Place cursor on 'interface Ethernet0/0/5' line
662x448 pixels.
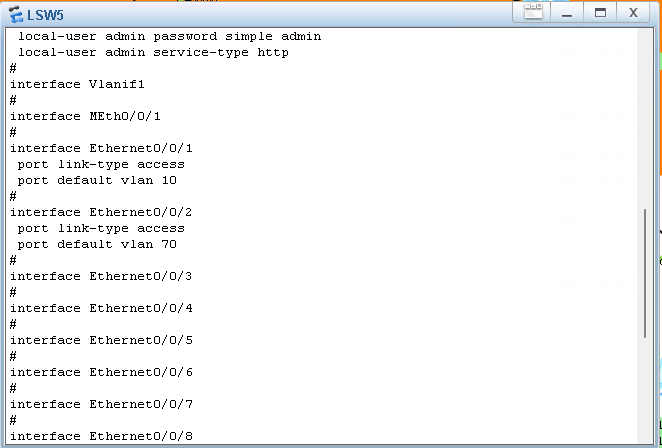101,340
